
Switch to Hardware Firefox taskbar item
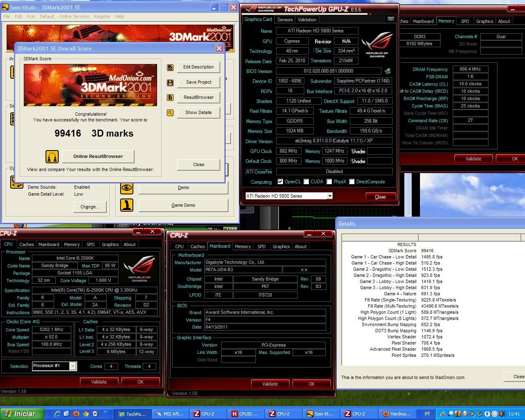tap(397, 414)
